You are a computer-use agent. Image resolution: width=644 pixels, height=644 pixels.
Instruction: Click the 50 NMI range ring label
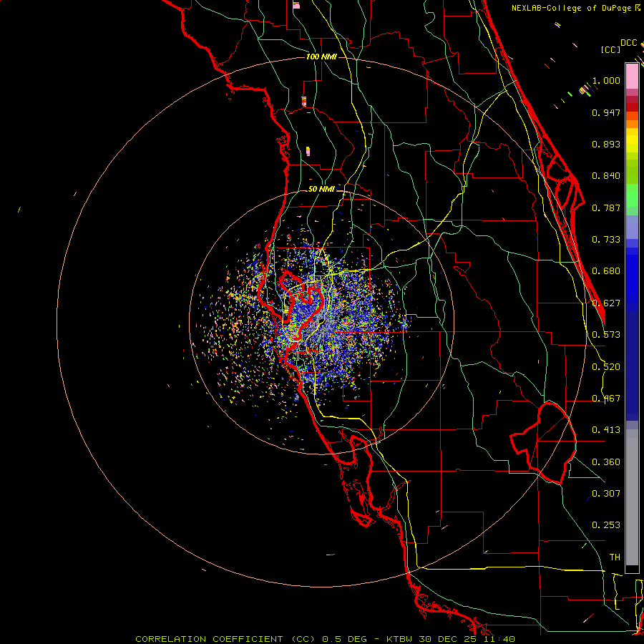(321, 189)
